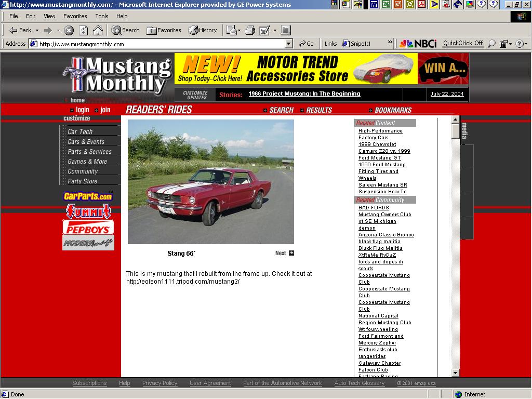Launch Excel from Office shortcut bar

[x=386, y=4]
